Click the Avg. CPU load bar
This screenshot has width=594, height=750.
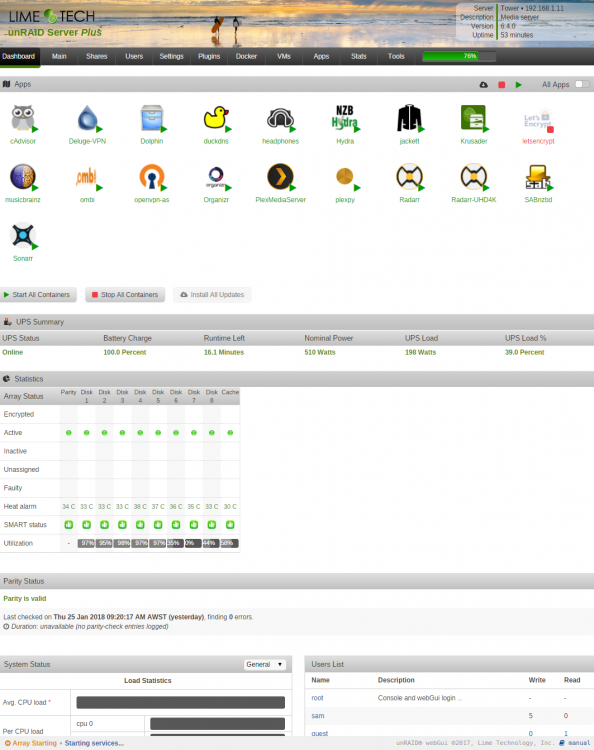click(181, 702)
